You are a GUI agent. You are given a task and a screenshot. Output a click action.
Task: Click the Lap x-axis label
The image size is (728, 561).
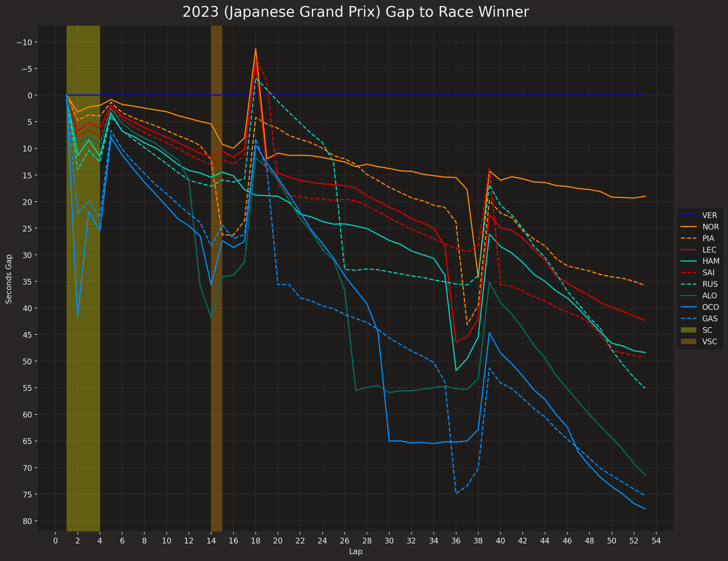click(356, 551)
